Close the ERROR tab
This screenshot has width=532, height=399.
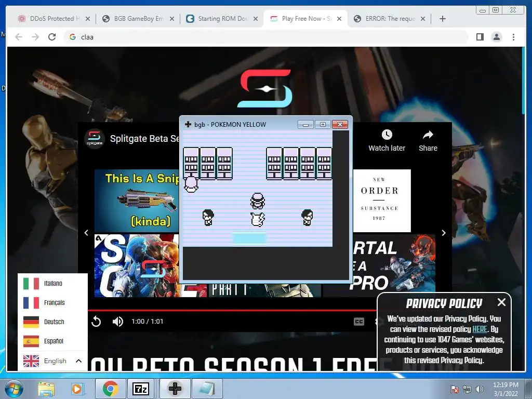(423, 19)
